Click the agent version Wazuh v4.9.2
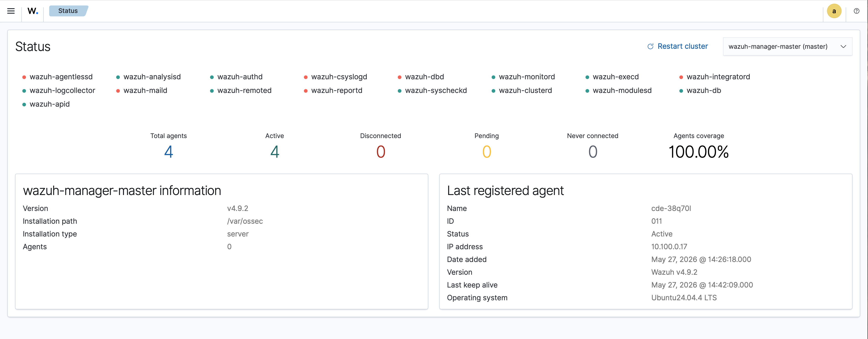Screen dimensions: 868x339 (674, 272)
